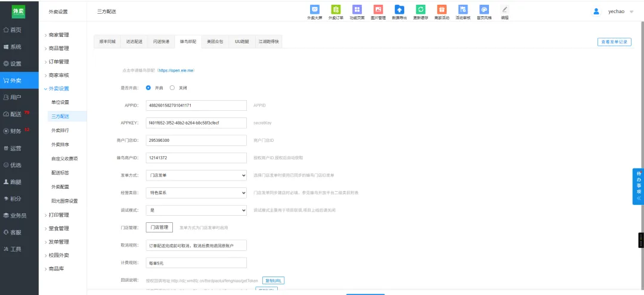Switch to the 顺丰同城 tab

[x=107, y=42]
